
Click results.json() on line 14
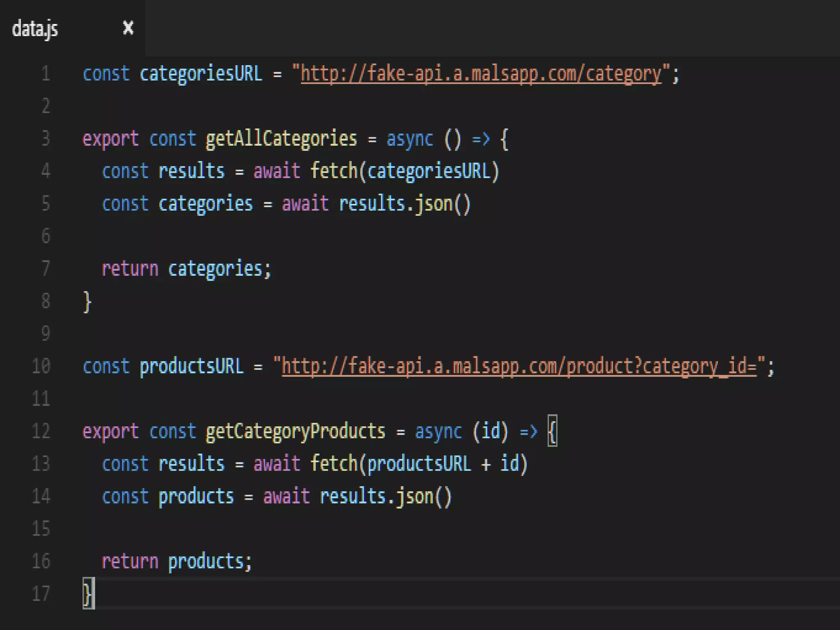pyautogui.click(x=385, y=497)
